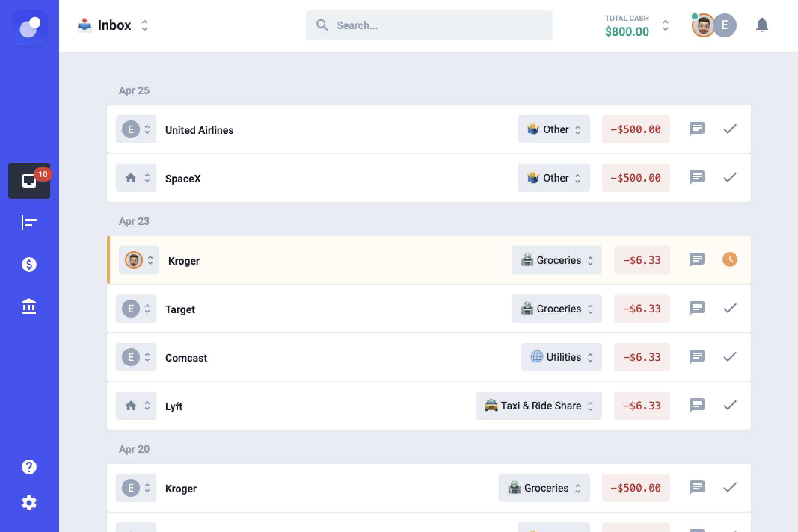Open the dollar sign sidebar icon
The image size is (798, 532).
pos(29,265)
